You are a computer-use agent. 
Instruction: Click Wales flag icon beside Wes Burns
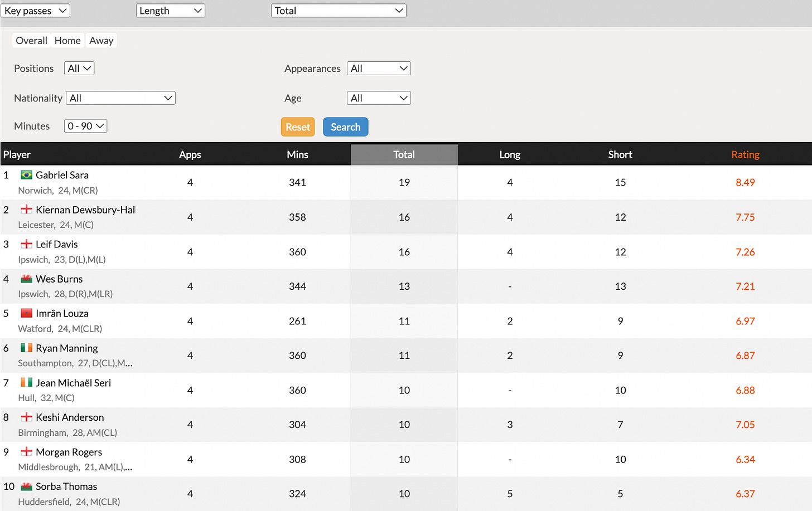click(26, 279)
